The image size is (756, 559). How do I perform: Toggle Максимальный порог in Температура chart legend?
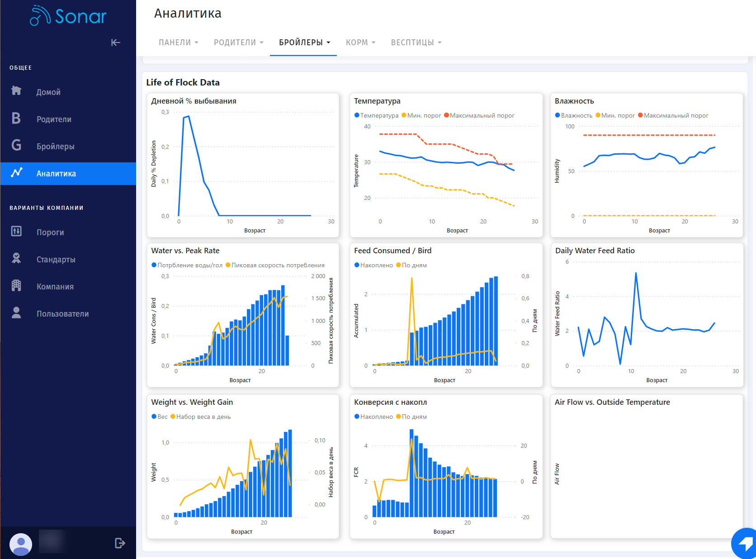click(479, 115)
